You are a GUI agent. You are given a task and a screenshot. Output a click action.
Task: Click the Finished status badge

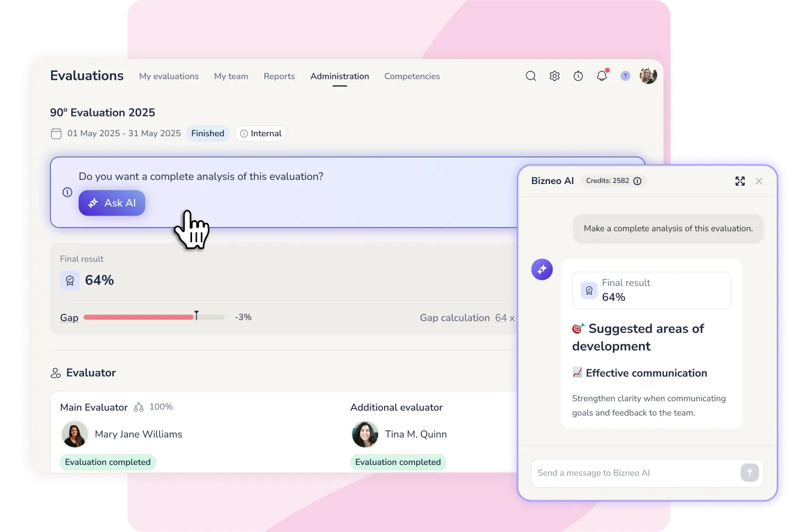point(207,134)
